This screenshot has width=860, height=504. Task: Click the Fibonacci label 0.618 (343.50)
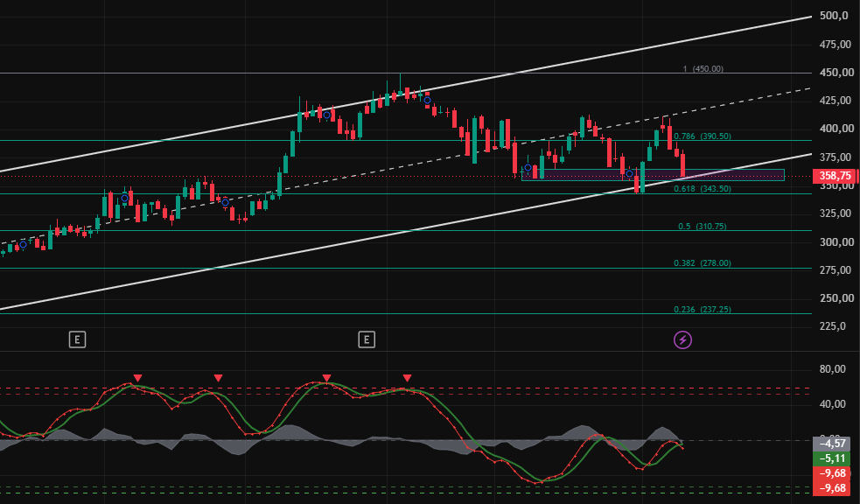pyautogui.click(x=703, y=189)
